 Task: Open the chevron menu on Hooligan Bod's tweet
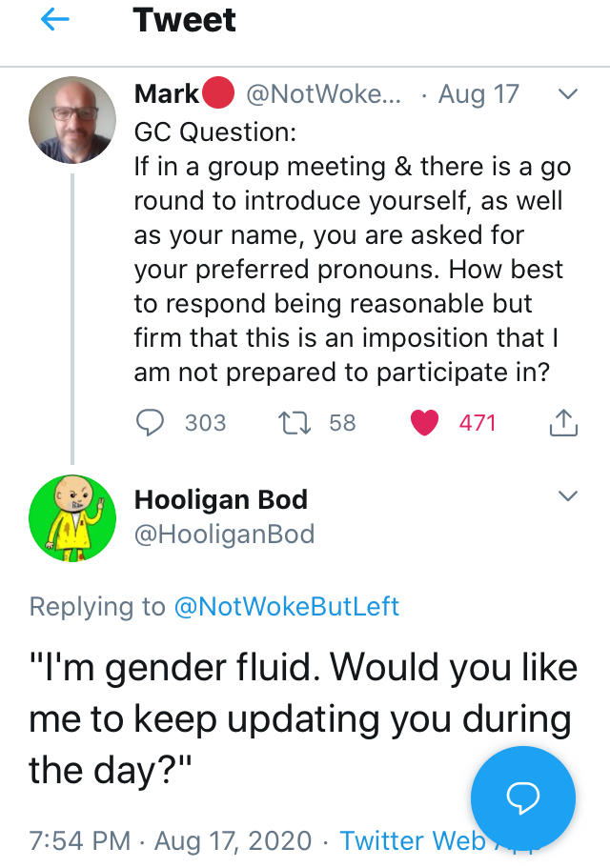[x=567, y=495]
